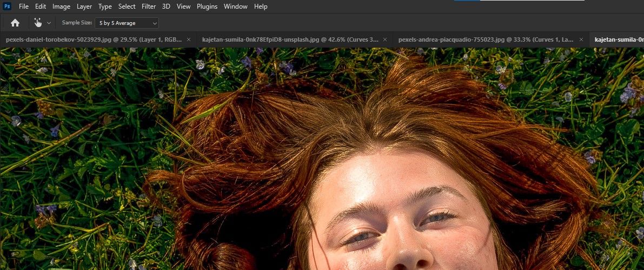Open the Help menu
The height and width of the screenshot is (270, 644).
click(x=261, y=6)
